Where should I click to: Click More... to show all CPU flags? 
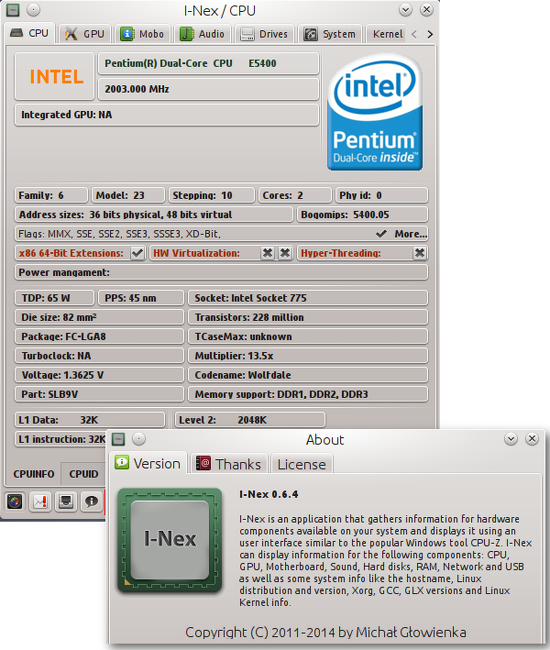click(410, 234)
